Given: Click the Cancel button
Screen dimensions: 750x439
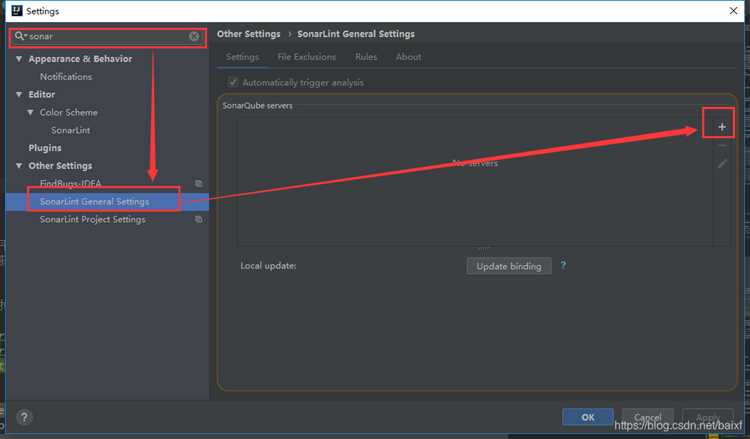Looking at the screenshot, I should [648, 417].
